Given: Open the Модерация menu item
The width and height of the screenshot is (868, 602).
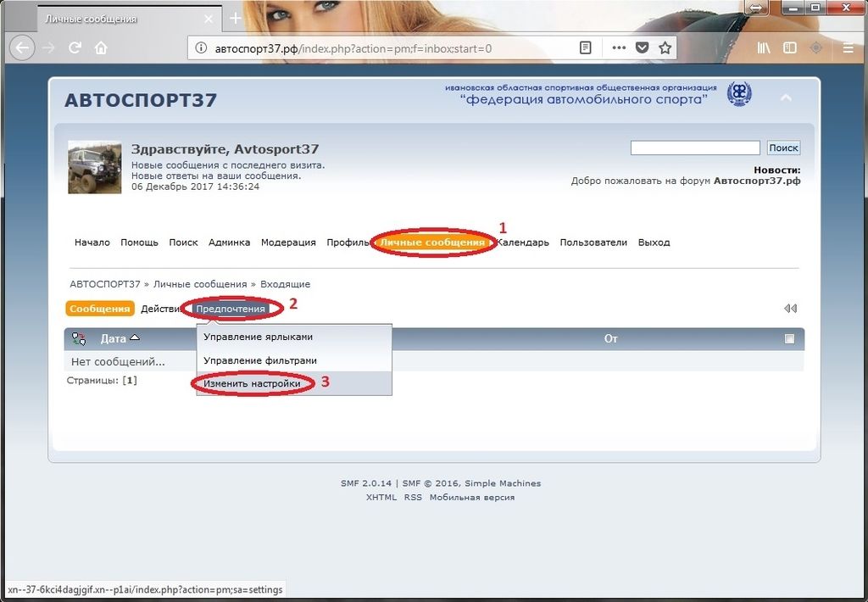Looking at the screenshot, I should [288, 242].
